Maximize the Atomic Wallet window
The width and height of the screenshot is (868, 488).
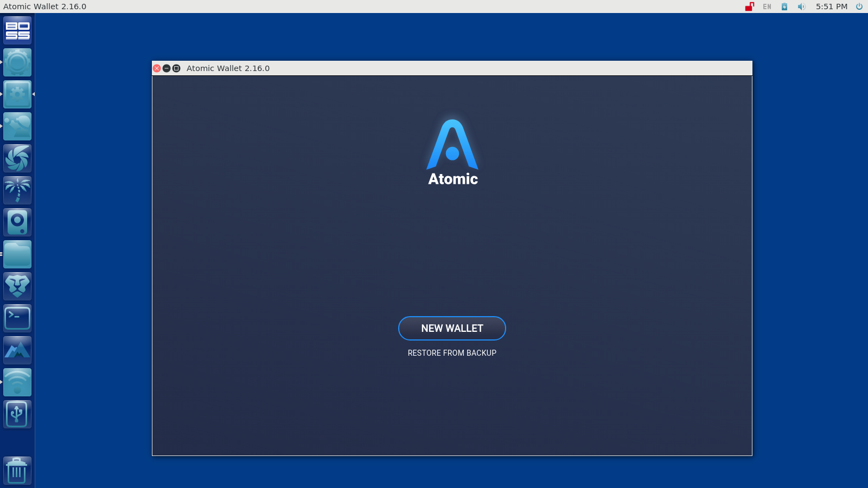(176, 68)
